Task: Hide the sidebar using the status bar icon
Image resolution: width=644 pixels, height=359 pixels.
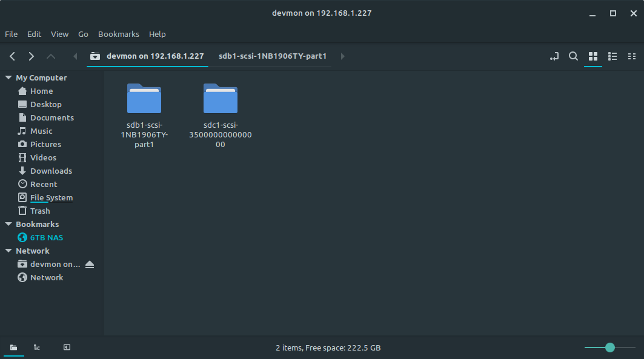Action: (x=67, y=347)
